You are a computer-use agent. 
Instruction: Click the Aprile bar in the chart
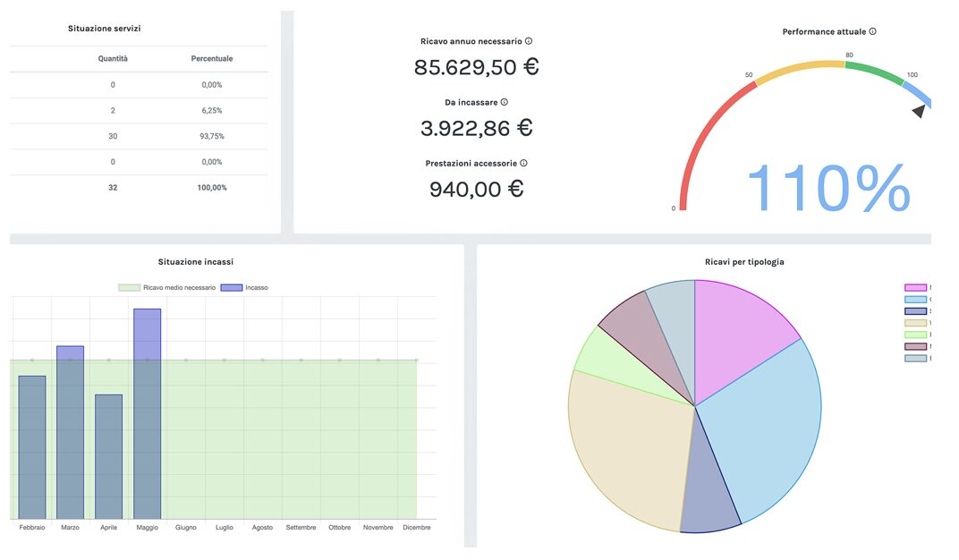[108, 456]
